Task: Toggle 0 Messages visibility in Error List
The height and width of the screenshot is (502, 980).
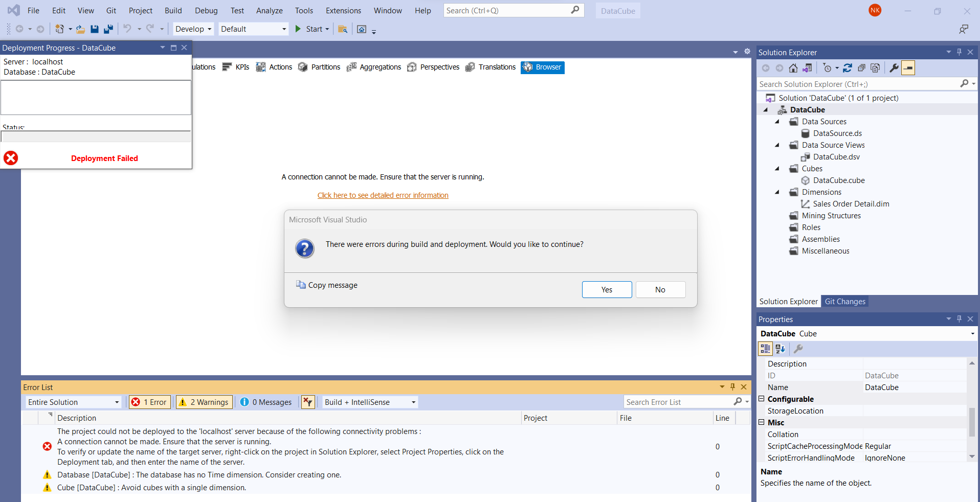Action: (266, 402)
